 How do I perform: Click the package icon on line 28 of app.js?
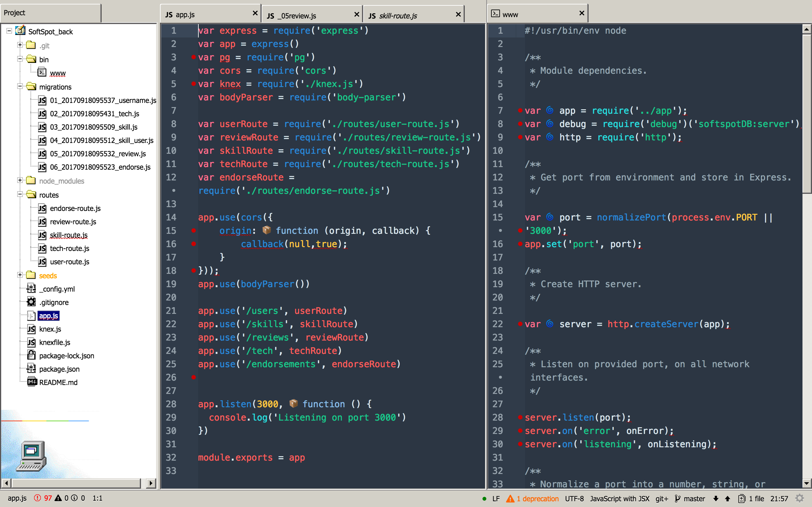point(293,403)
